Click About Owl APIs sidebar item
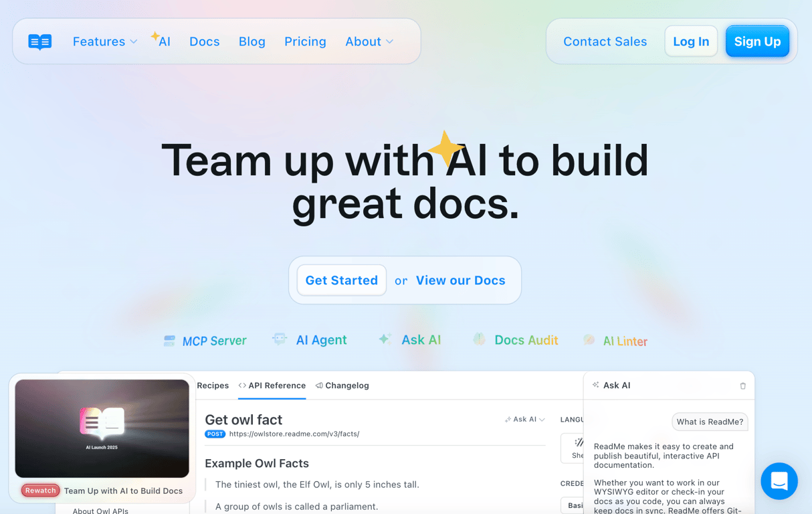The image size is (812, 514). pyautogui.click(x=100, y=511)
